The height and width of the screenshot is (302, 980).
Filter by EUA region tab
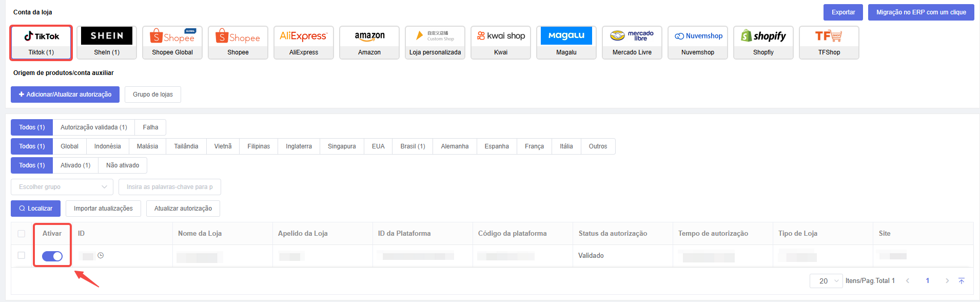378,146
